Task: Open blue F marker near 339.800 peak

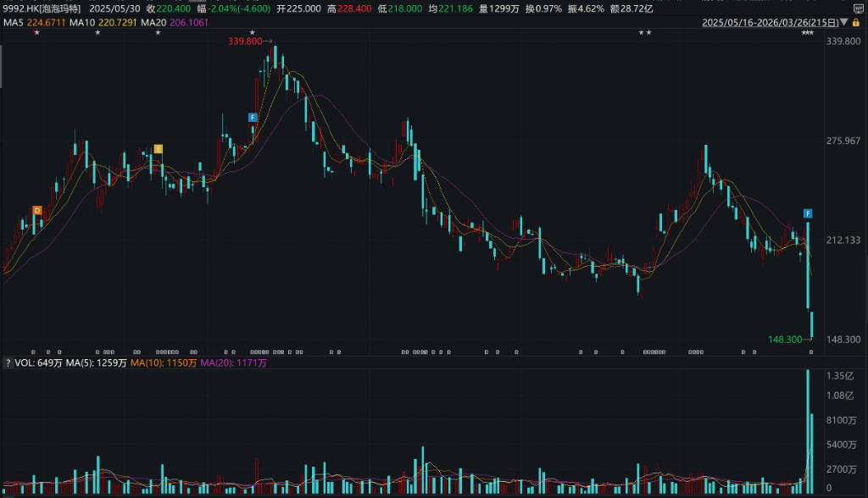Action: pos(253,117)
